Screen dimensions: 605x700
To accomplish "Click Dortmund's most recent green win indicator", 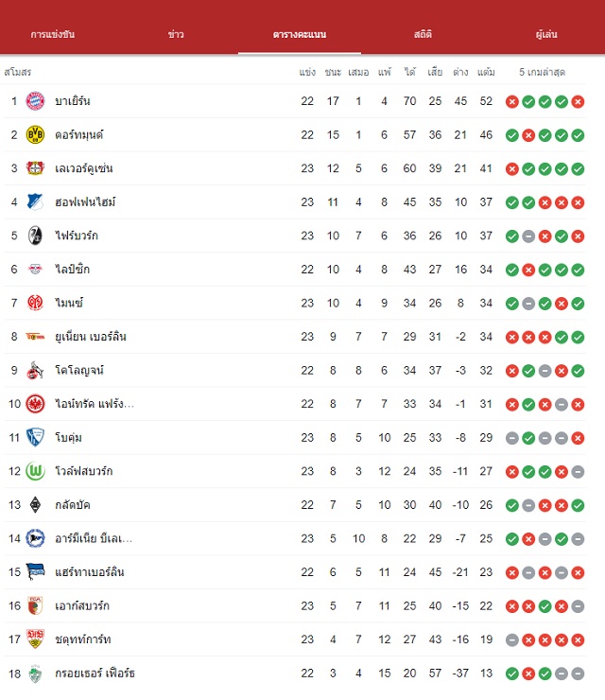I will click(578, 135).
